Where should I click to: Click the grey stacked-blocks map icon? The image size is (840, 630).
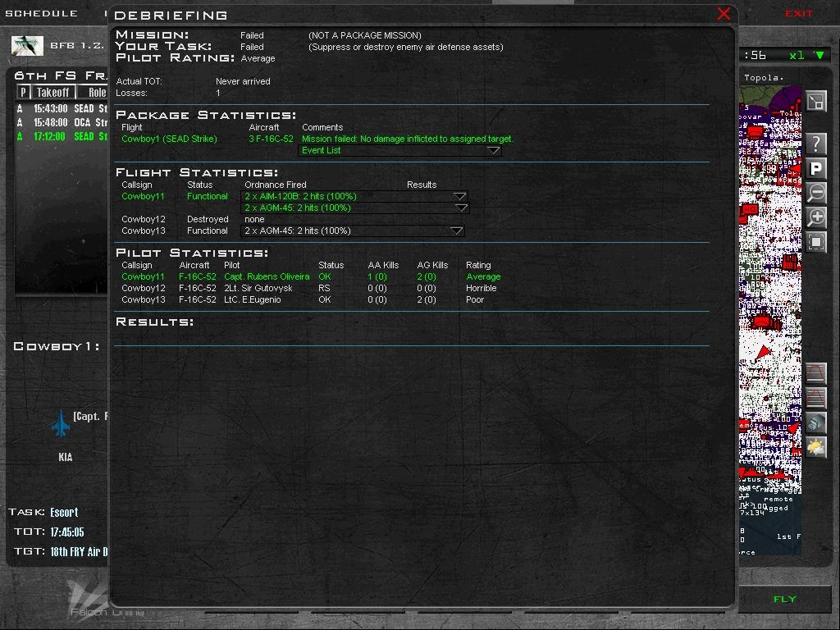[x=816, y=422]
